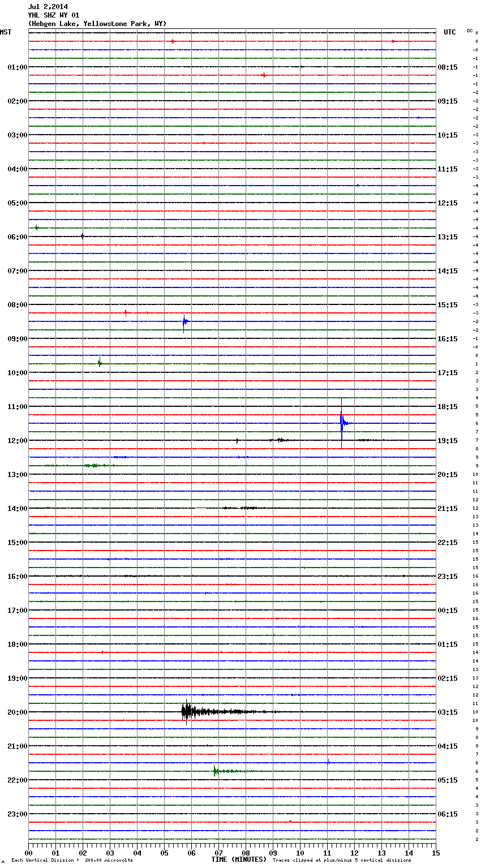Click the green event just above the 06:00 trace

(x=36, y=227)
